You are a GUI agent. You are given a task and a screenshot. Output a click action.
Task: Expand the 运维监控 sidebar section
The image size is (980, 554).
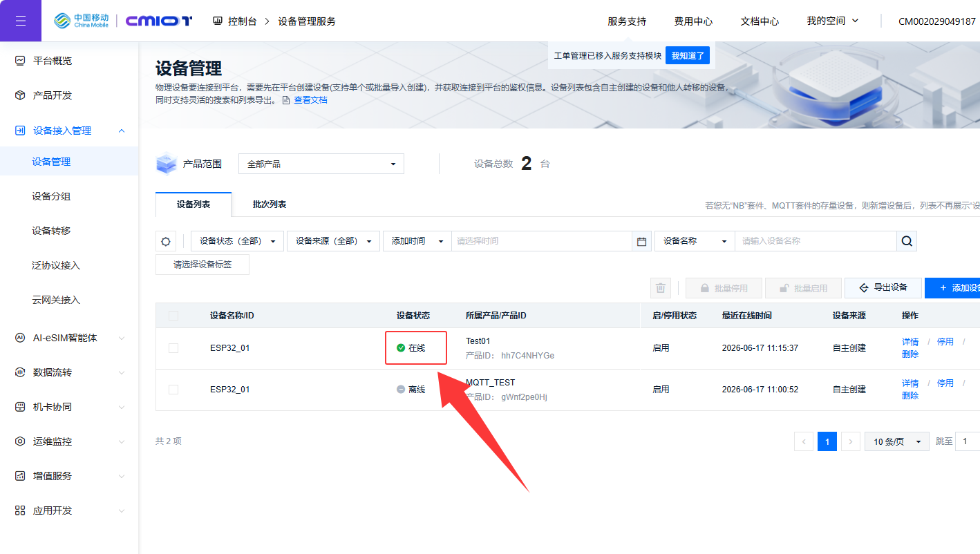pyautogui.click(x=122, y=441)
